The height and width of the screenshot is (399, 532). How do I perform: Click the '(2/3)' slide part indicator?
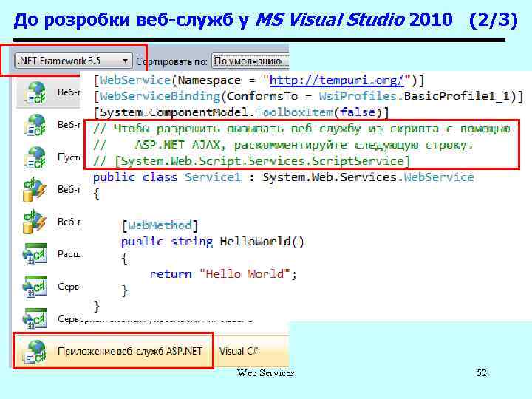point(494,20)
